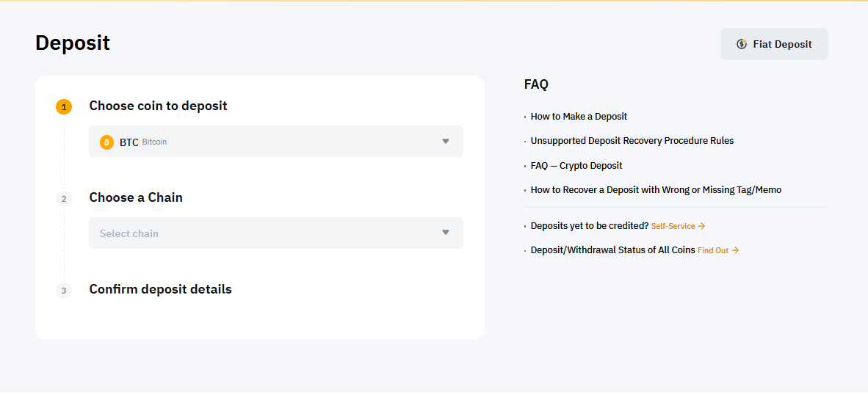Image resolution: width=868 pixels, height=397 pixels.
Task: Click the orange step 1 badge
Action: (64, 107)
